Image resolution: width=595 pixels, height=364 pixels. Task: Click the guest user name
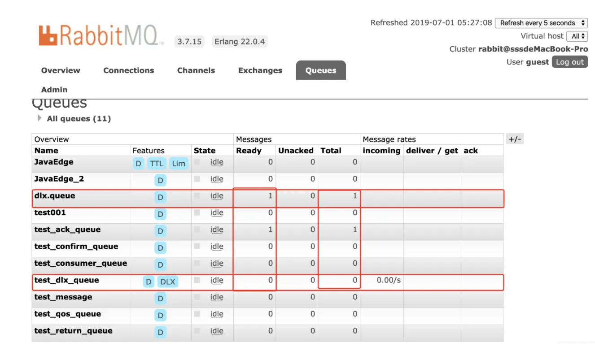538,62
